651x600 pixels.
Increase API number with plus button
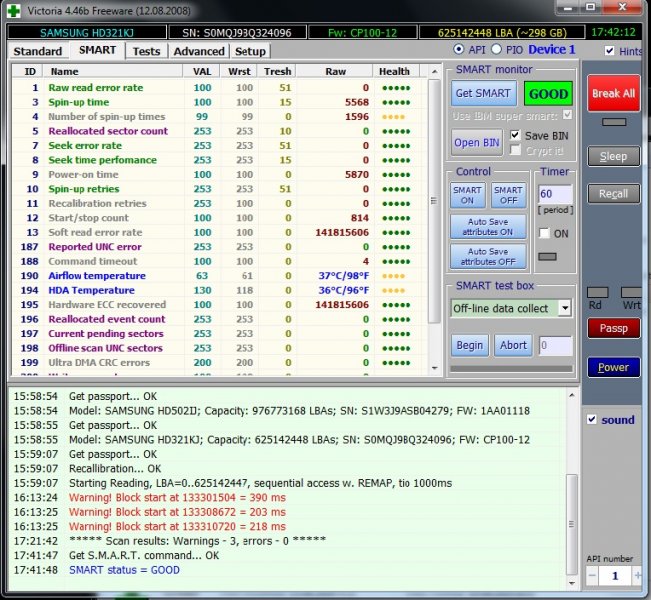click(x=635, y=576)
